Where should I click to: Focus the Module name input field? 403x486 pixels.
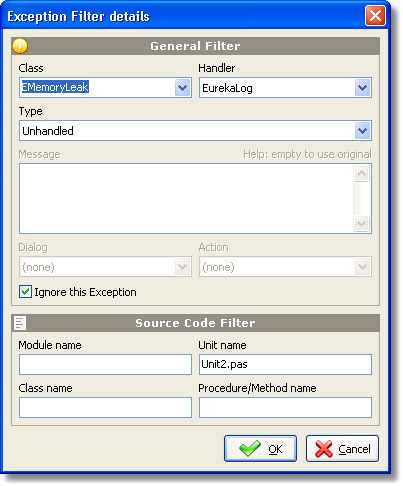(105, 364)
